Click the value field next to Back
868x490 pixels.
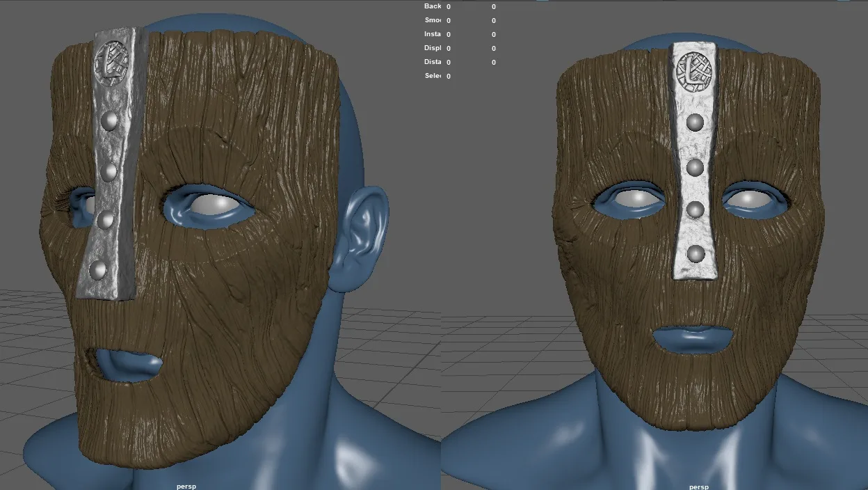(447, 6)
